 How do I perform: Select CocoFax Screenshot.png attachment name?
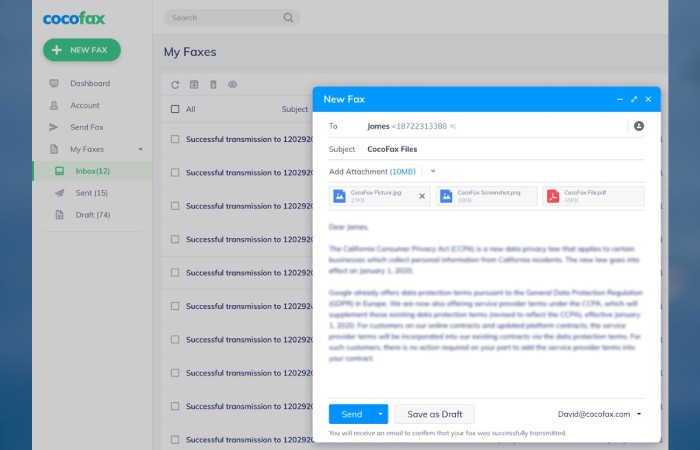(489, 192)
